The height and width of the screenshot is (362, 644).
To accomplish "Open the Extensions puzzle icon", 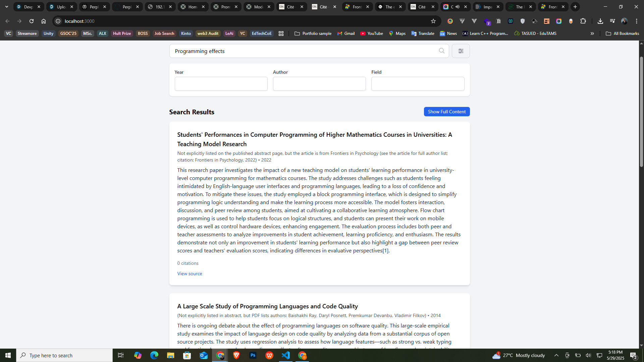I will 583,21.
